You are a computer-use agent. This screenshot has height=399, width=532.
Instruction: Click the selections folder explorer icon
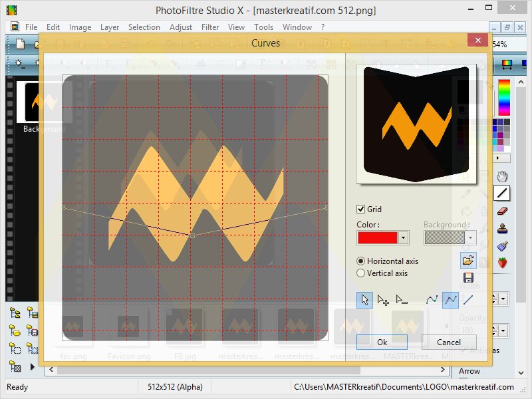(15, 348)
